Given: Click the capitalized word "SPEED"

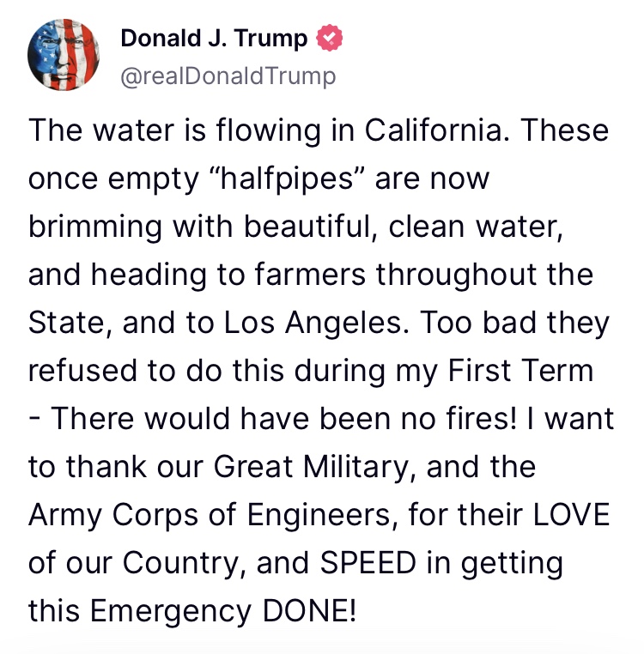Looking at the screenshot, I should tap(368, 563).
